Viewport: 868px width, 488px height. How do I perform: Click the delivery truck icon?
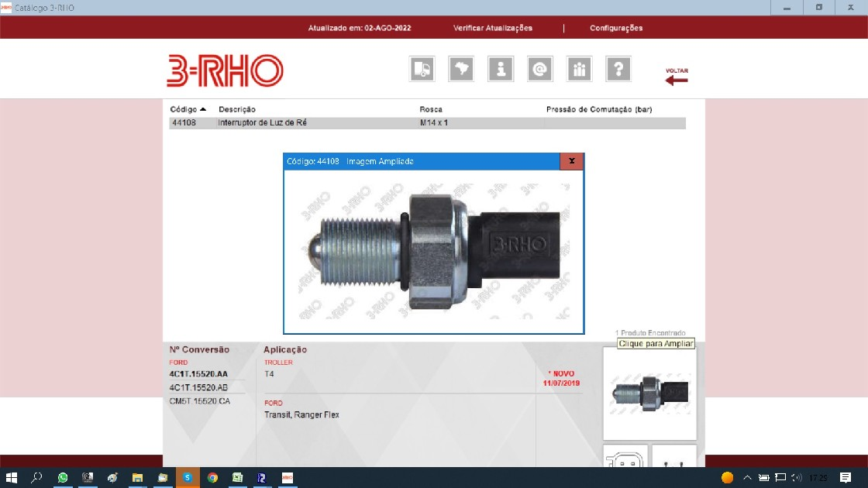pyautogui.click(x=422, y=69)
